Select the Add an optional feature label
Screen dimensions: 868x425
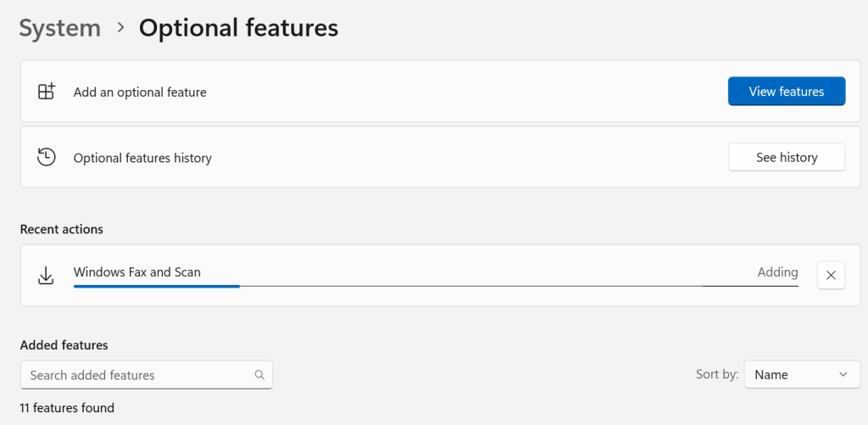tap(140, 92)
